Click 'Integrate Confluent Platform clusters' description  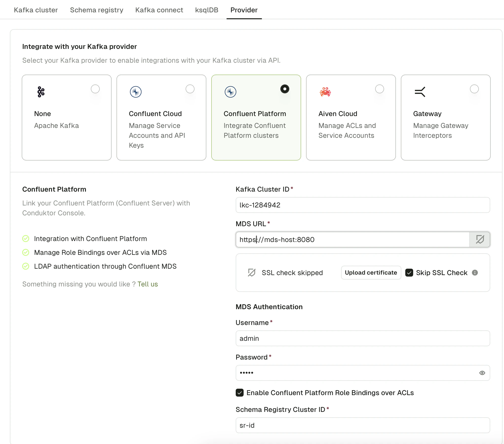[x=254, y=130]
